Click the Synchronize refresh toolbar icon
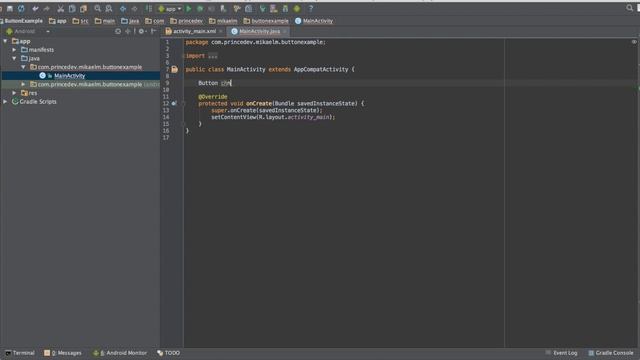 [x=21, y=8]
